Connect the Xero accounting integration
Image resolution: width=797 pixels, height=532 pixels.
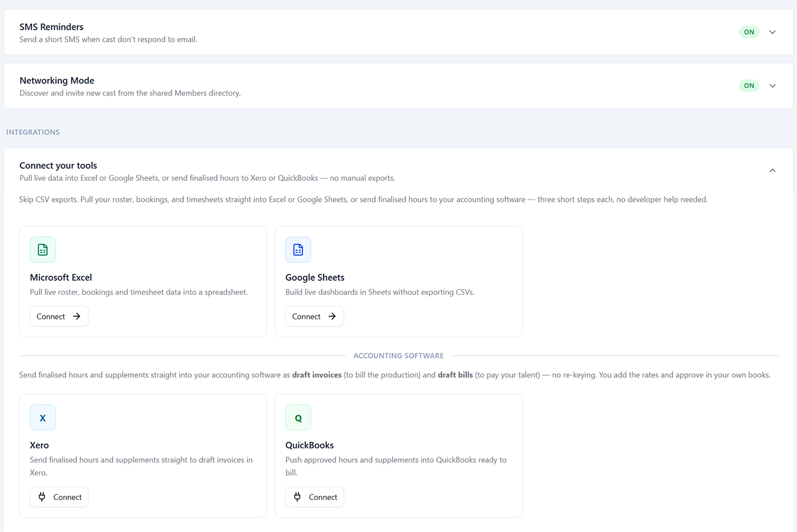(59, 497)
